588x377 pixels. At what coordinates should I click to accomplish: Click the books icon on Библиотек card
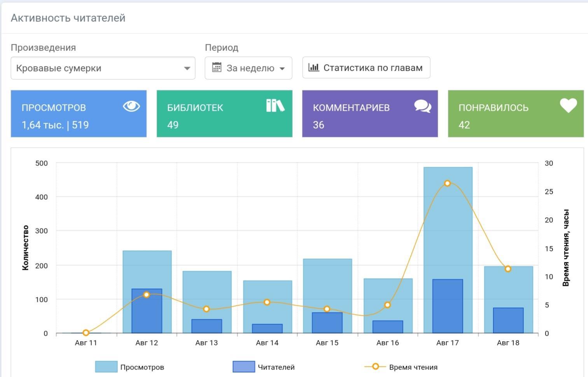pyautogui.click(x=275, y=105)
